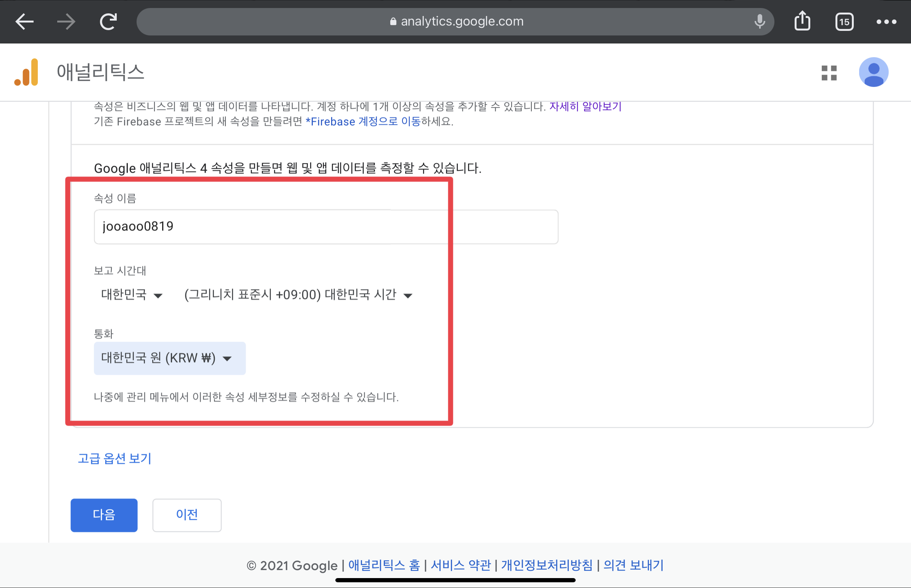Open the 대한민국 country dropdown
The image size is (911, 588).
[132, 295]
